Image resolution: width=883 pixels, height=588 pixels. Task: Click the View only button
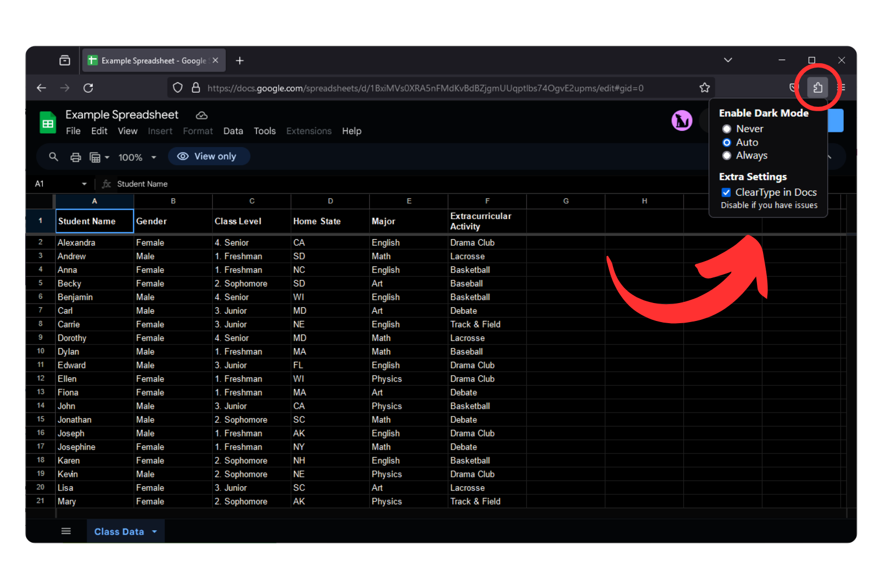(x=208, y=156)
